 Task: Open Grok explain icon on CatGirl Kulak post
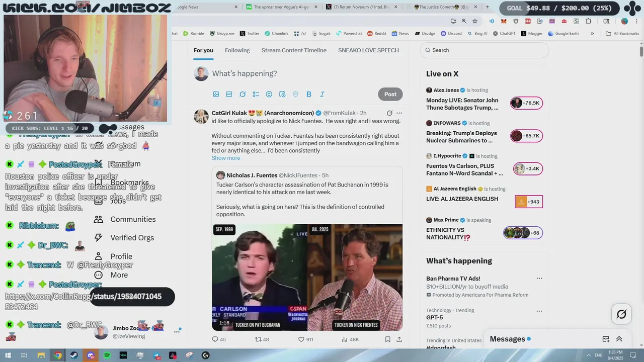(x=389, y=113)
